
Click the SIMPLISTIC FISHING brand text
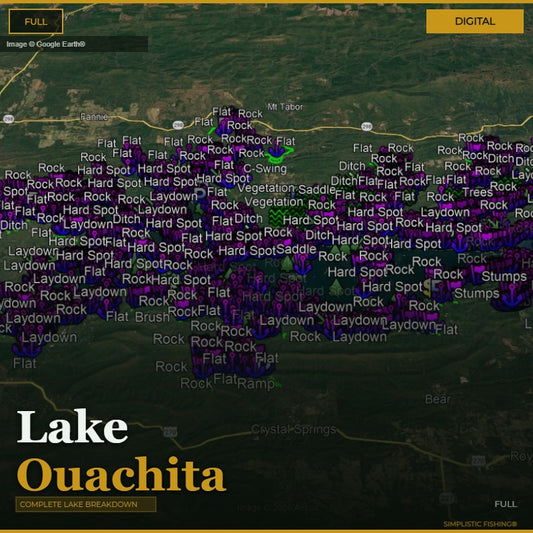click(480, 524)
